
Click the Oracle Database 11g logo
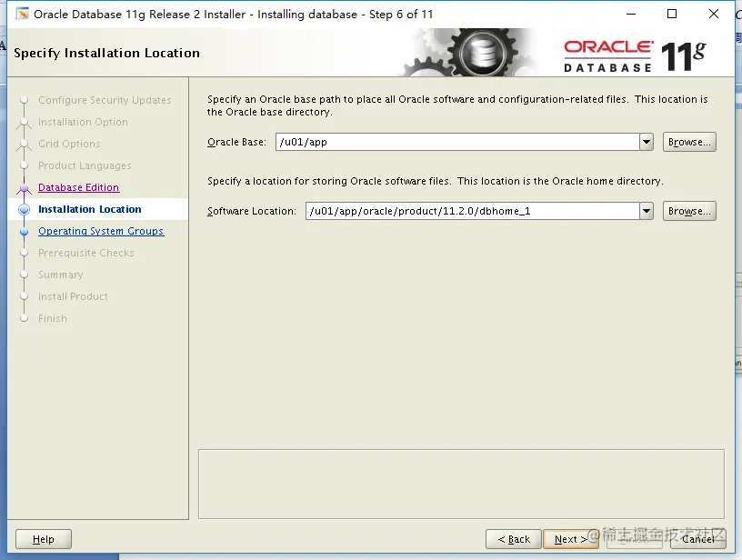click(x=635, y=56)
